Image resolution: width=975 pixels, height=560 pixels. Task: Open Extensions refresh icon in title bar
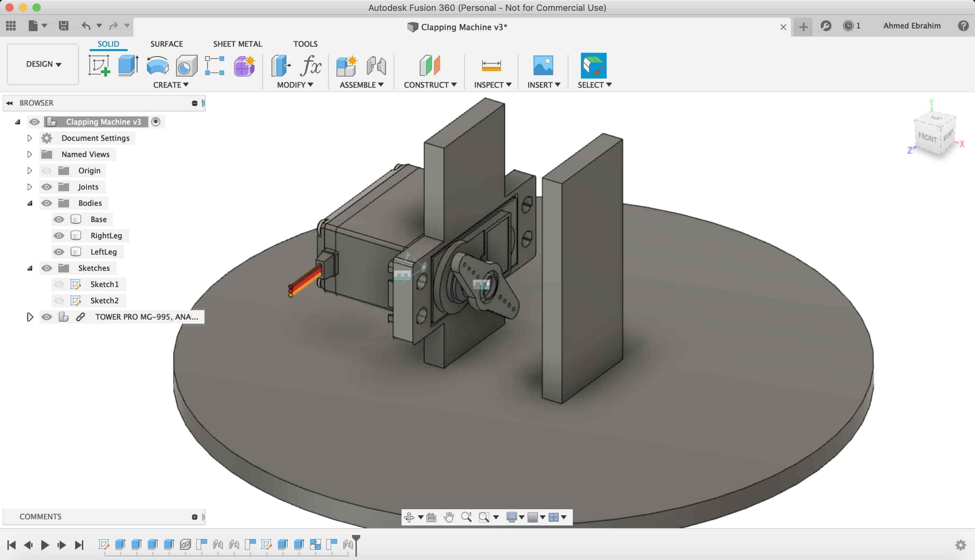(x=826, y=26)
